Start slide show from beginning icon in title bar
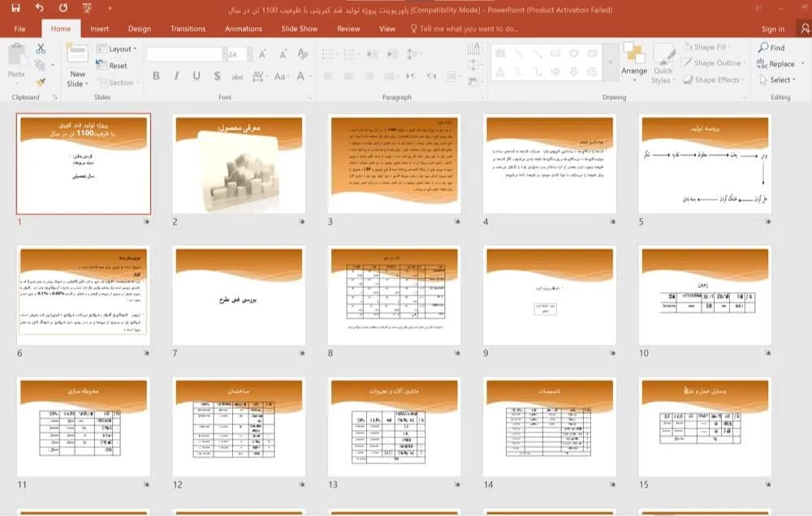 (87, 8)
